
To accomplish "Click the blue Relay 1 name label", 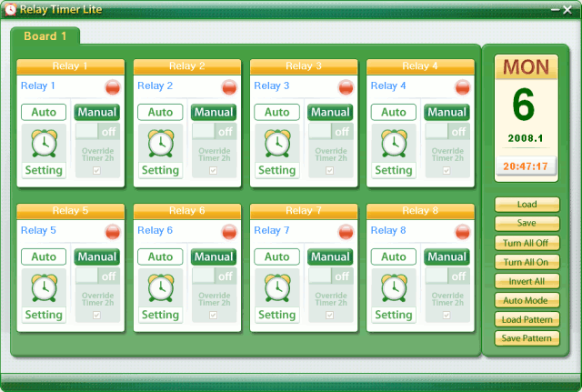I will [38, 85].
